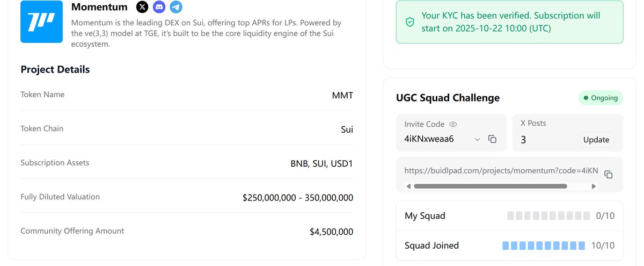Copy the buidlpad referral link

tap(608, 174)
